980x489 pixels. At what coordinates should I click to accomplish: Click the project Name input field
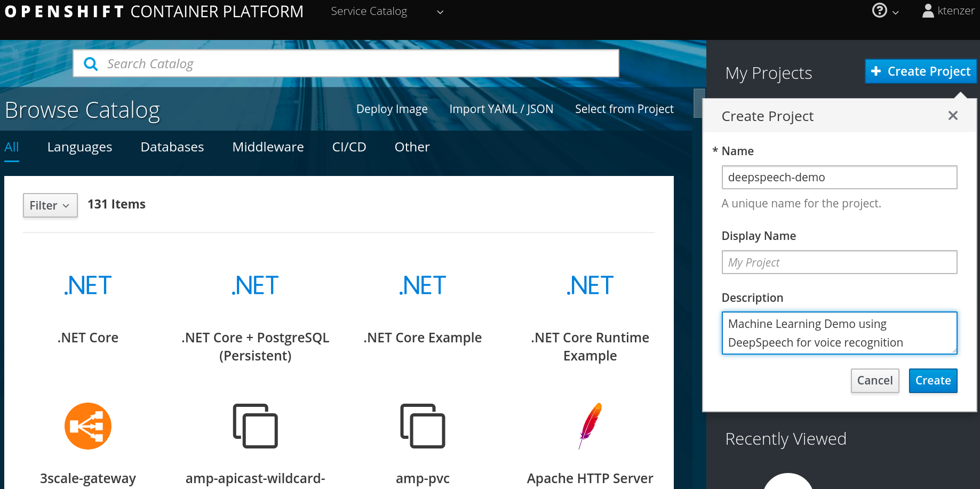pos(839,177)
